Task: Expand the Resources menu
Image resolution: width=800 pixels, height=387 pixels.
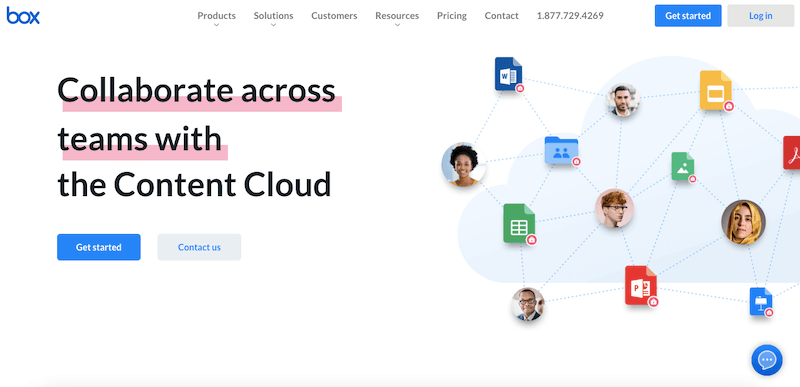Action: (397, 16)
